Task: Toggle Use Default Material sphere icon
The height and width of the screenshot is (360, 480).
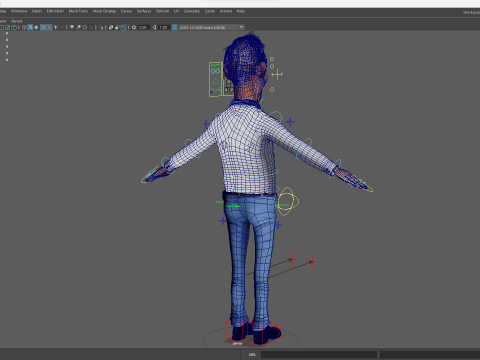Action: coord(36,27)
